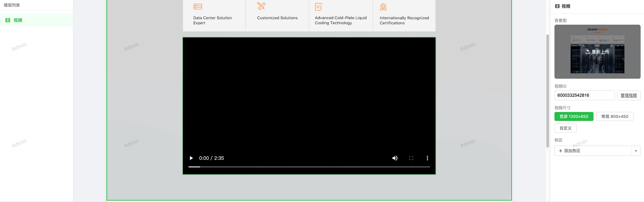Re-upload the background image via 重新上传
The width and height of the screenshot is (644, 202).
click(x=597, y=52)
